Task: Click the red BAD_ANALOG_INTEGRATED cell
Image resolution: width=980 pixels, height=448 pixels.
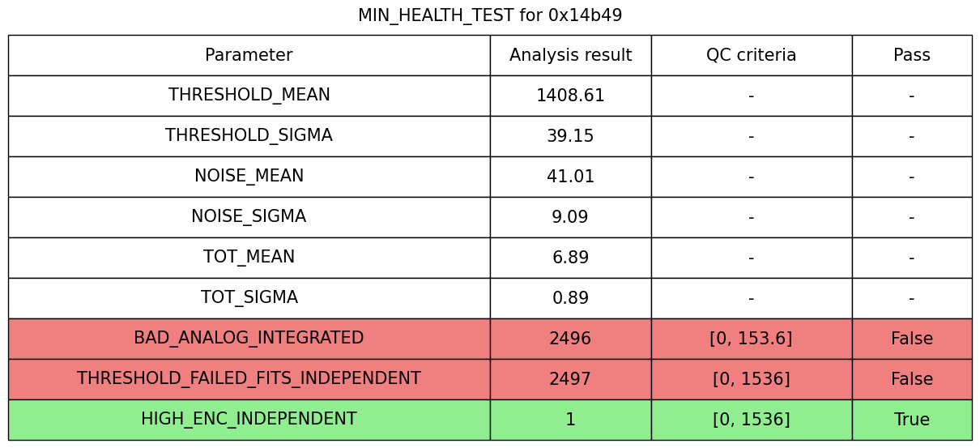Action: (249, 339)
